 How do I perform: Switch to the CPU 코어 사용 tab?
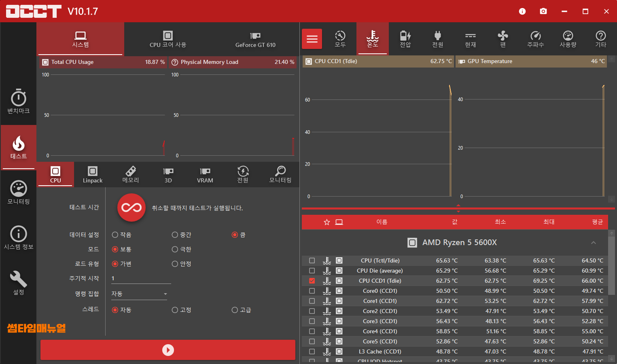tap(168, 39)
